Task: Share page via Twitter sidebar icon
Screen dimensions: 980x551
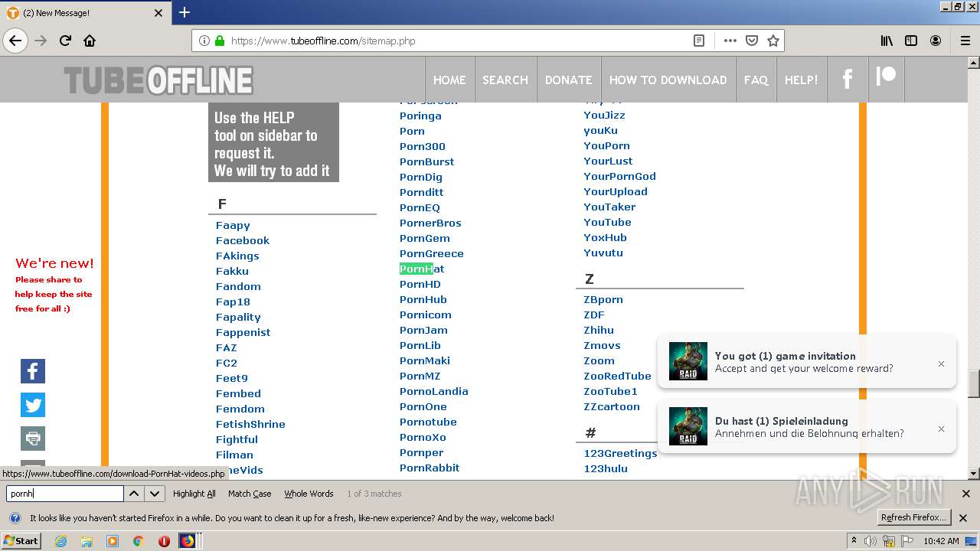Action: tap(33, 405)
